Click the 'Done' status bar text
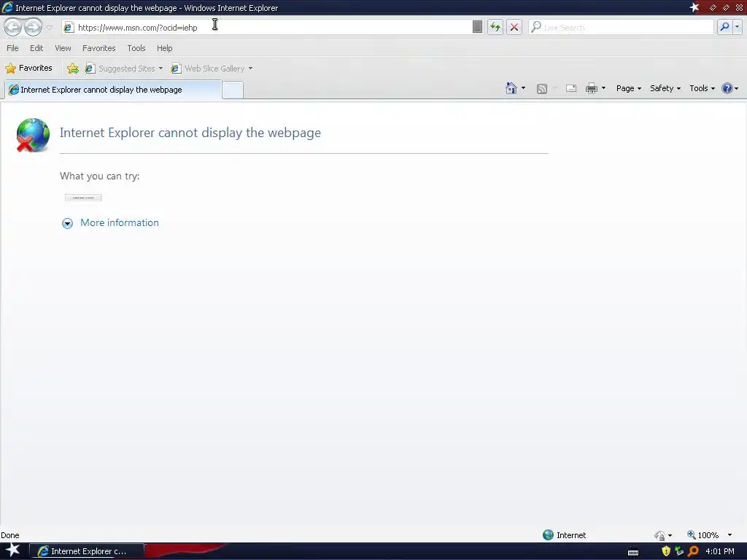This screenshot has width=747, height=560. pos(10,535)
